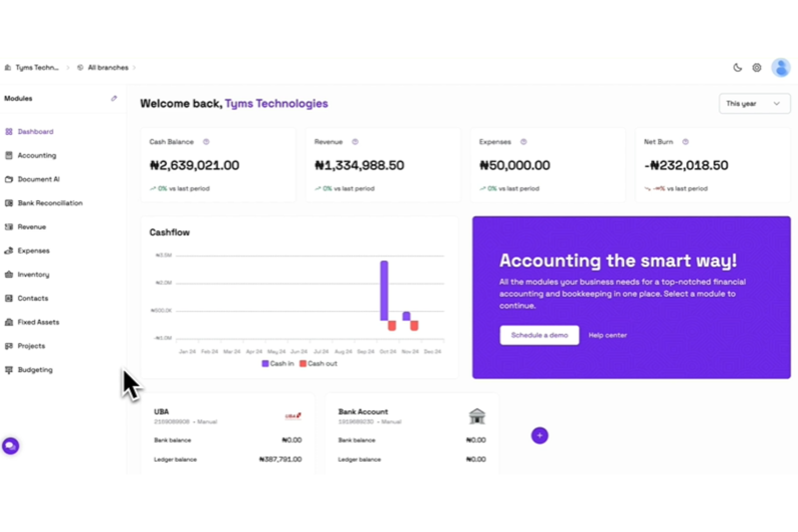Toggle Cash in legend swatch

[x=265, y=364]
